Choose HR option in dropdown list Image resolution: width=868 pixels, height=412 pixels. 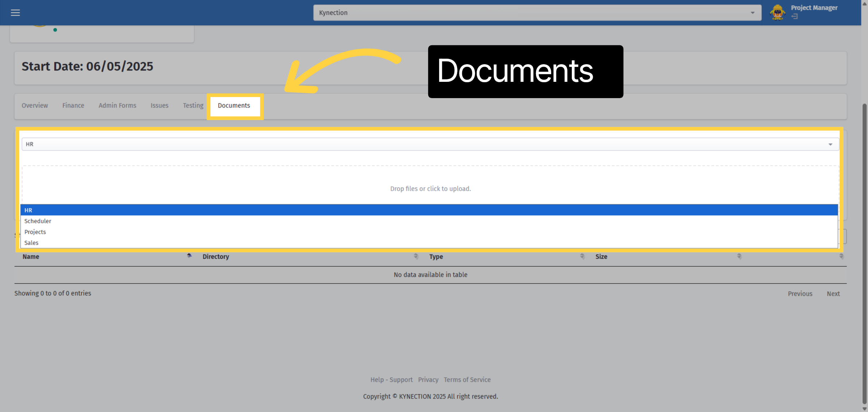(x=429, y=210)
